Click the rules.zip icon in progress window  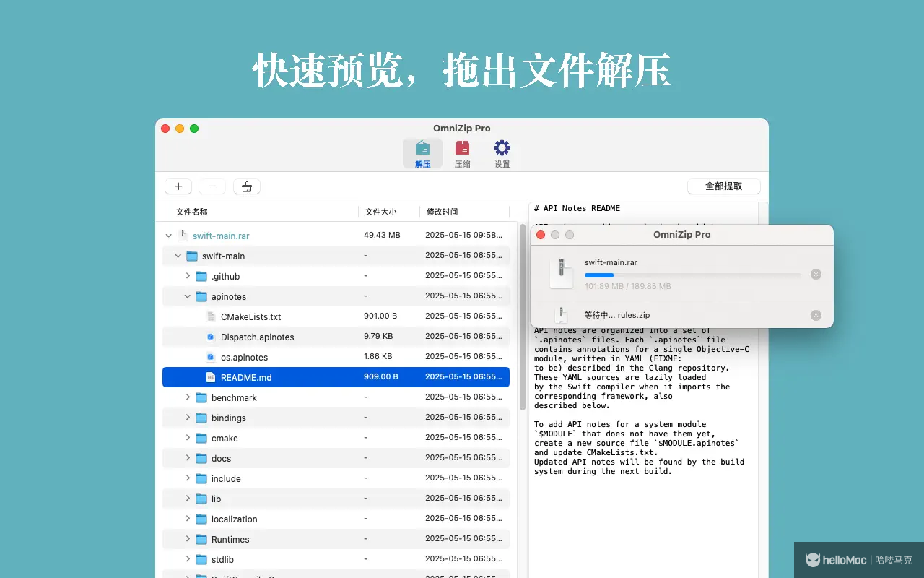tap(561, 315)
